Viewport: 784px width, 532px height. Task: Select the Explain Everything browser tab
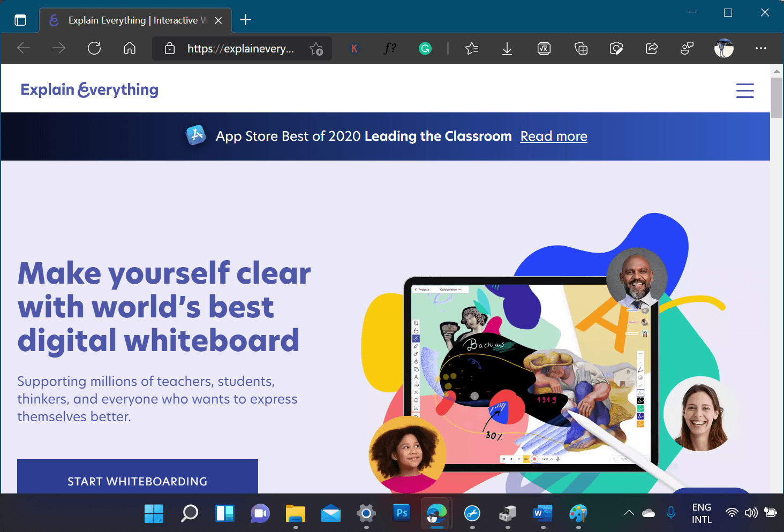coord(135,20)
